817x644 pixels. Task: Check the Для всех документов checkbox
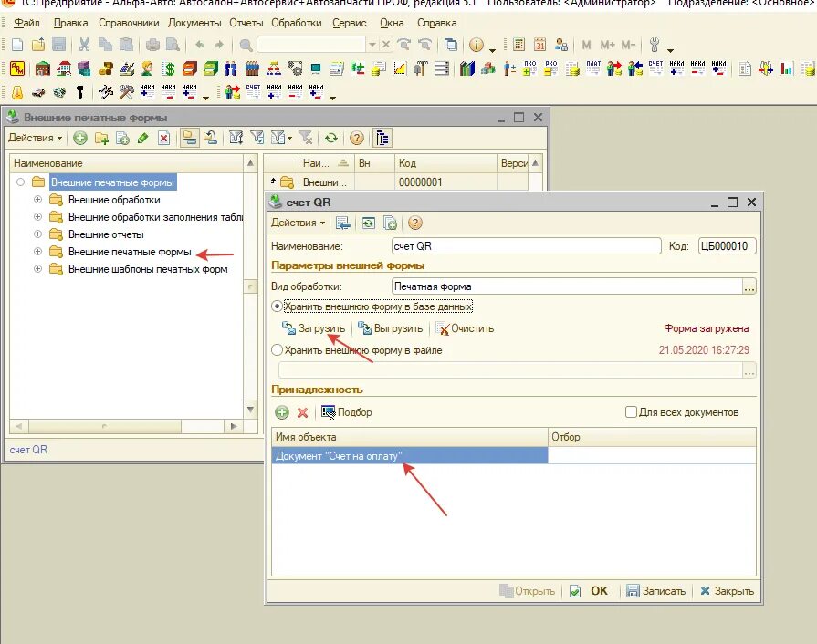click(x=631, y=412)
